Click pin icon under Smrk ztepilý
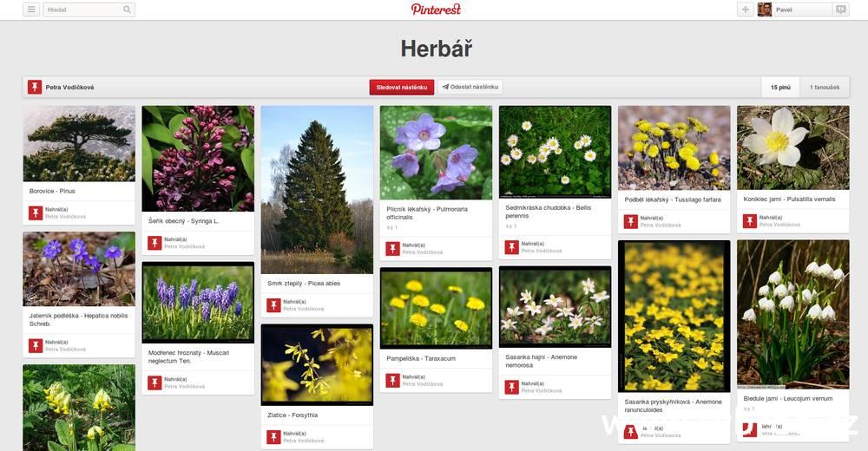 coord(273,305)
